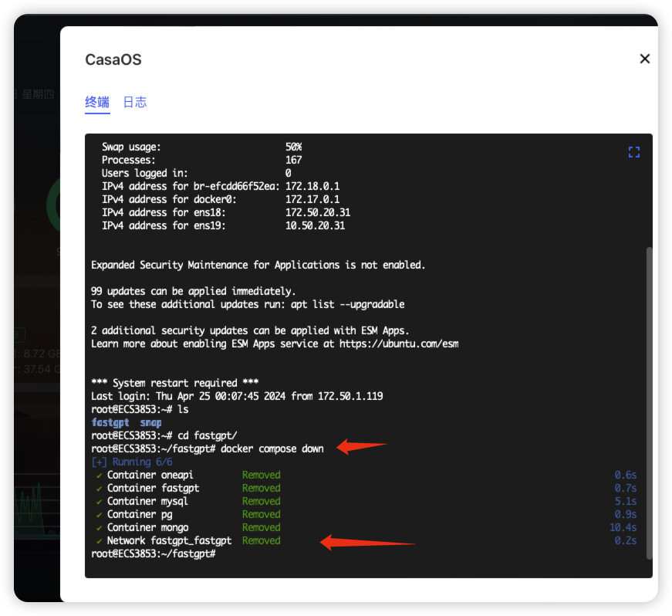The width and height of the screenshot is (672, 616).
Task: Click the '99 updates can be applied' line
Action: pos(194,291)
